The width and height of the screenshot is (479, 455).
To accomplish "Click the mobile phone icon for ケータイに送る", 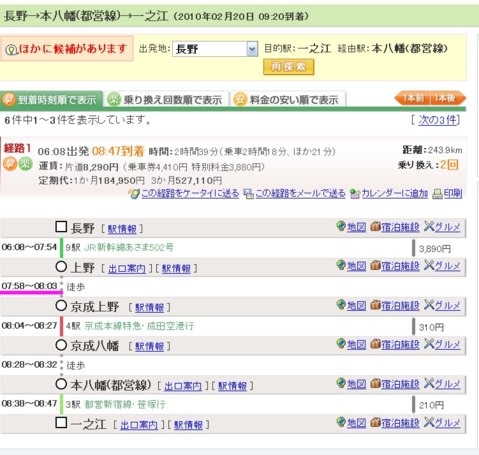I will pos(134,194).
